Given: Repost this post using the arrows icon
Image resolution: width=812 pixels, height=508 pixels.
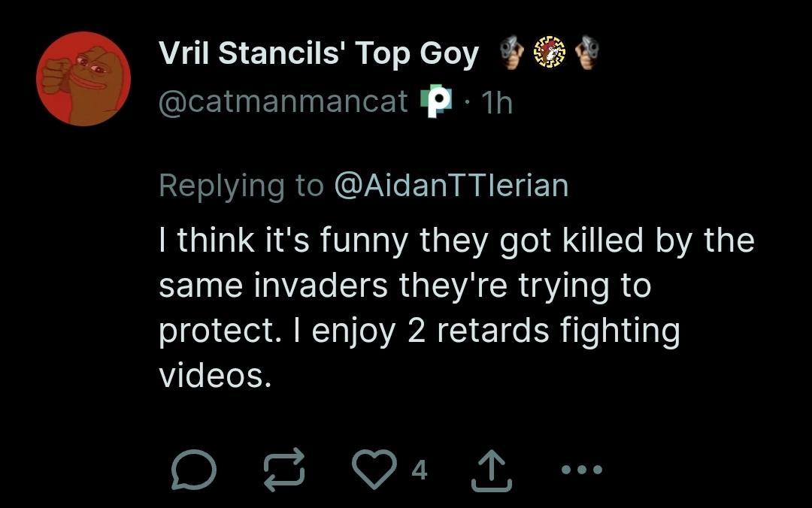Looking at the screenshot, I should click(285, 470).
